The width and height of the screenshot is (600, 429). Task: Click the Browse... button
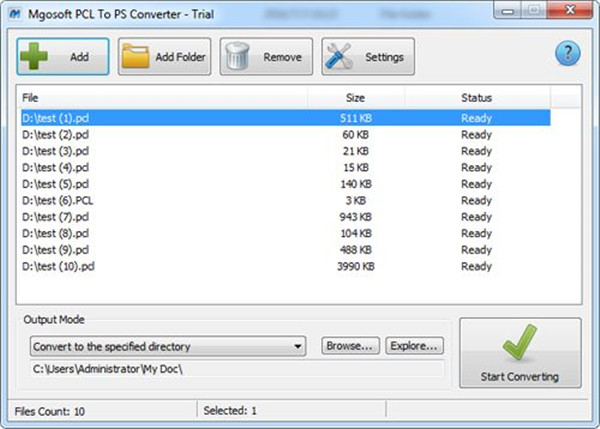point(351,346)
